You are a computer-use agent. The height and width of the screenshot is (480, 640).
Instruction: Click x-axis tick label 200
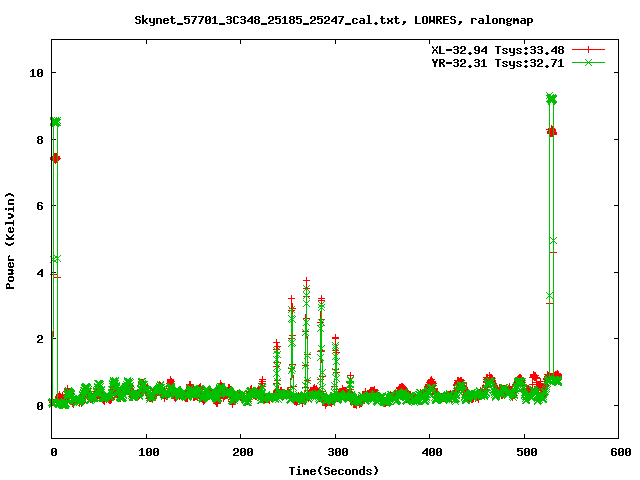[243, 452]
